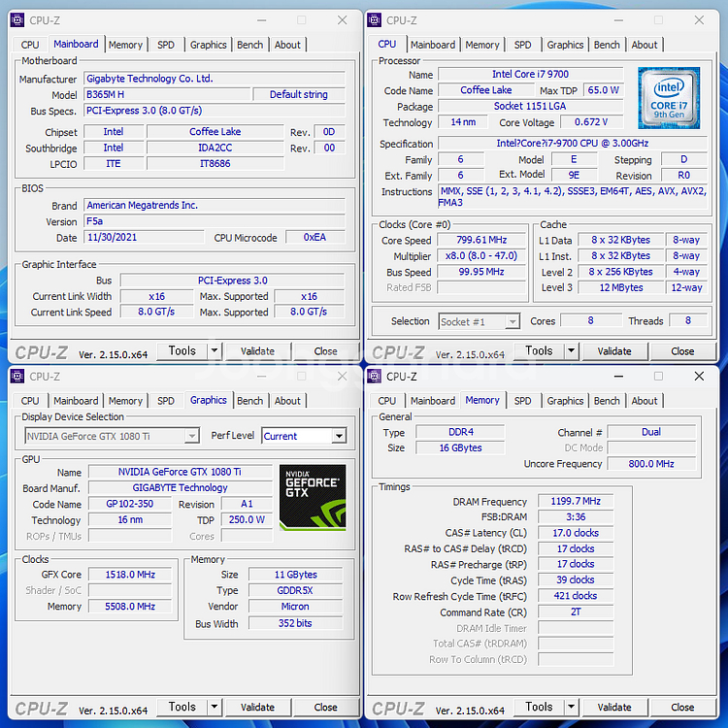The height and width of the screenshot is (728, 728).
Task: Click Channel # Dual value
Action: tap(651, 432)
